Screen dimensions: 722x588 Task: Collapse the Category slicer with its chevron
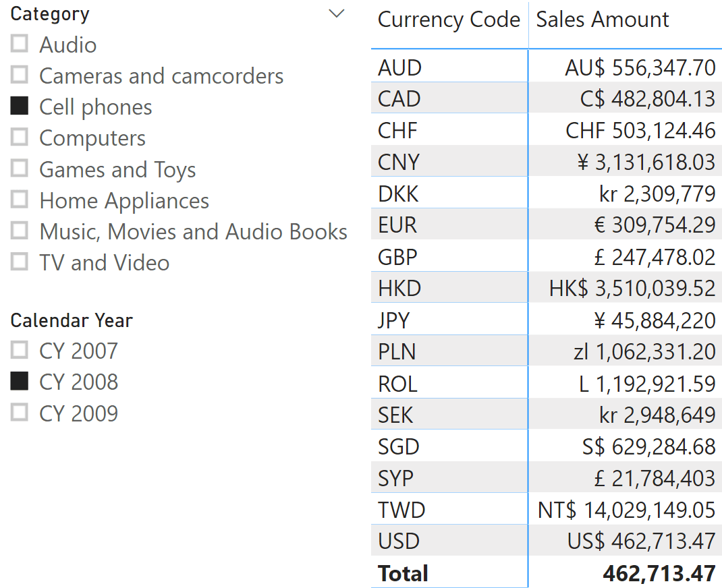click(x=336, y=13)
